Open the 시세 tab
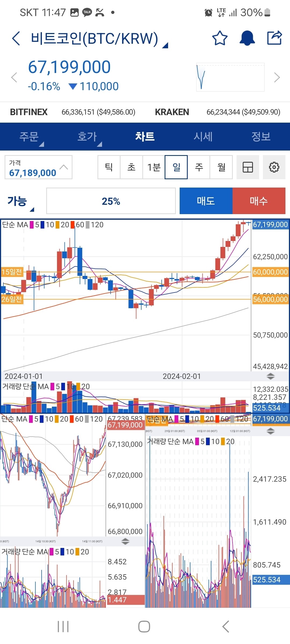290x644 pixels. pos(203,137)
